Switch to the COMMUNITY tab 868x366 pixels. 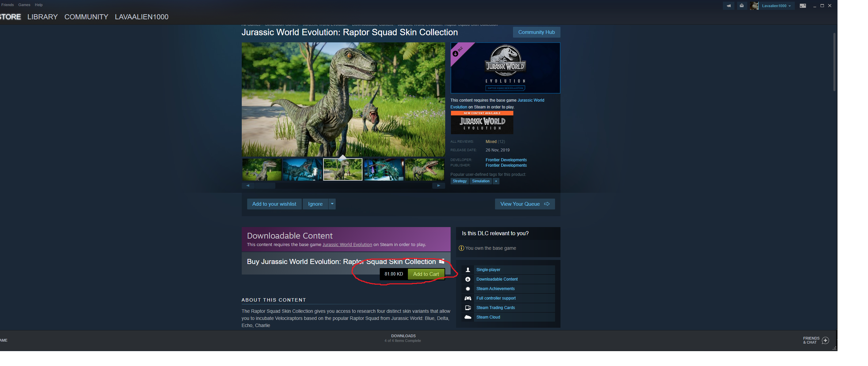point(86,17)
